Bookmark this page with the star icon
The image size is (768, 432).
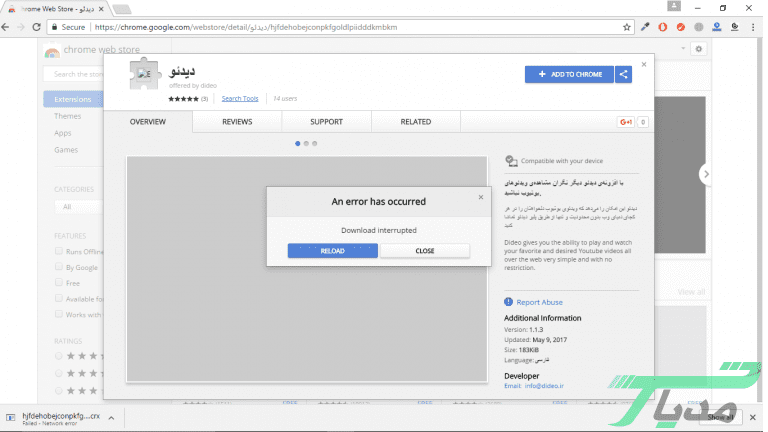[626, 27]
